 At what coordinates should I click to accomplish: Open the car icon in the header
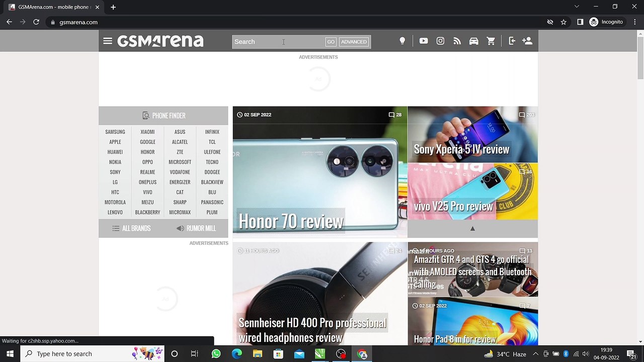click(474, 41)
